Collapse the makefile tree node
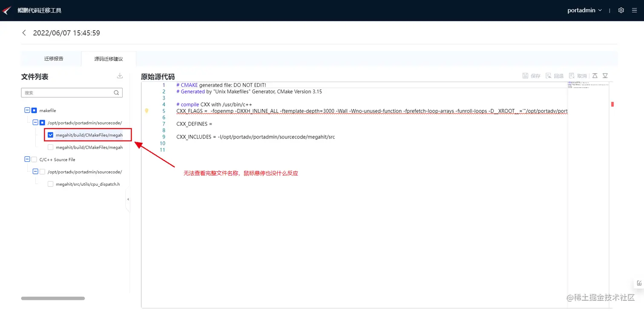 point(27,110)
